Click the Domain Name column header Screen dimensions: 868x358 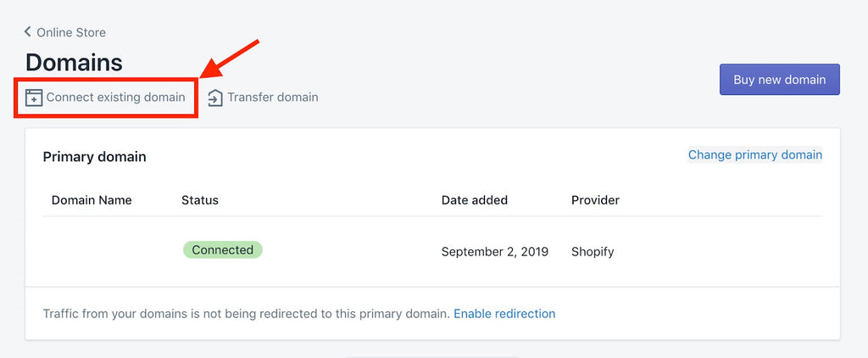[92, 200]
